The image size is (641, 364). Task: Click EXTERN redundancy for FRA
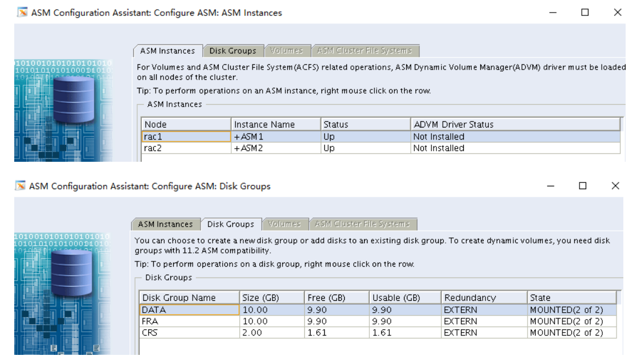(484, 321)
